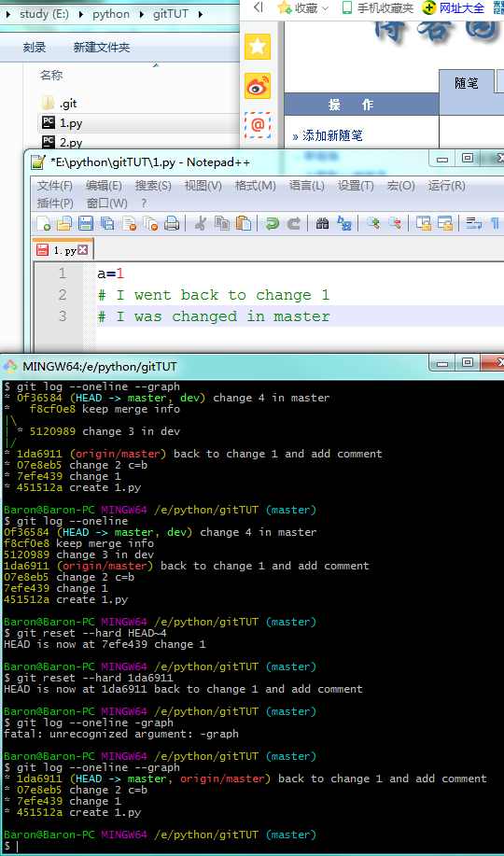Click the Open file icon in Notepad++ toolbar

pos(64,223)
